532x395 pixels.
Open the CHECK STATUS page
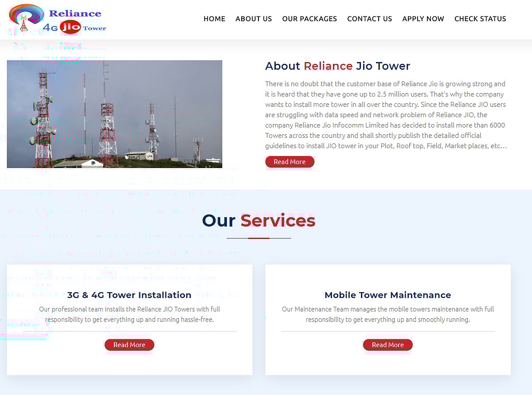point(480,19)
